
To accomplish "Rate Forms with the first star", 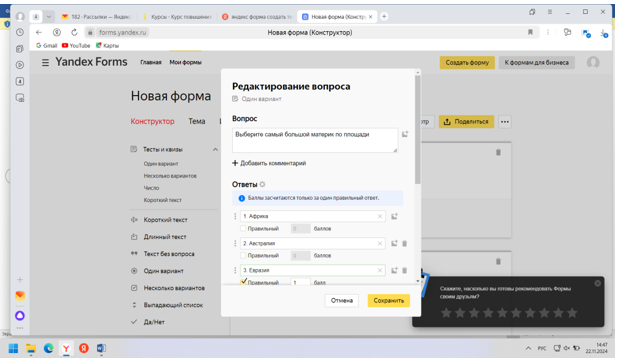I will (x=446, y=313).
